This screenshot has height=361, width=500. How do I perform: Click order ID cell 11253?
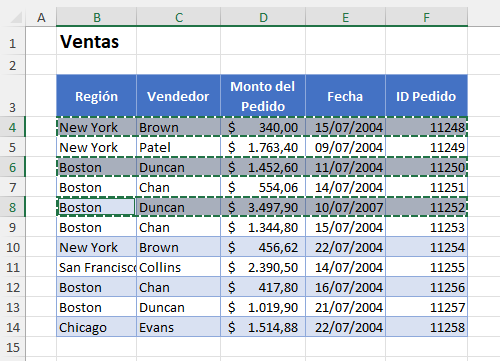tap(427, 227)
